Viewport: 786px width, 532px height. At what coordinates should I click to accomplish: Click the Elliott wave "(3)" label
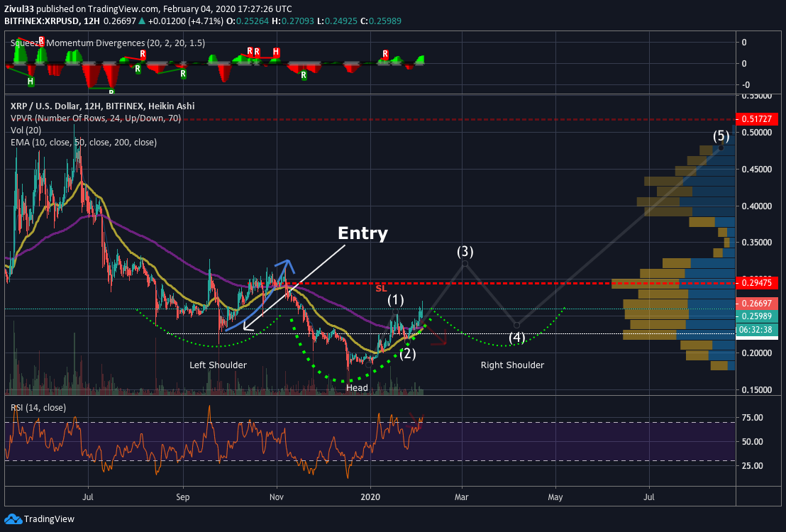(x=465, y=252)
